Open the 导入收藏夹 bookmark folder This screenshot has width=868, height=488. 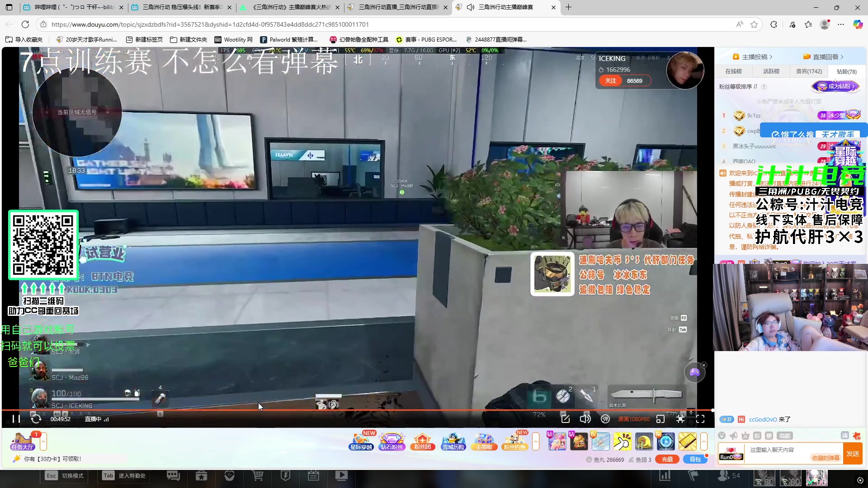pyautogui.click(x=24, y=40)
